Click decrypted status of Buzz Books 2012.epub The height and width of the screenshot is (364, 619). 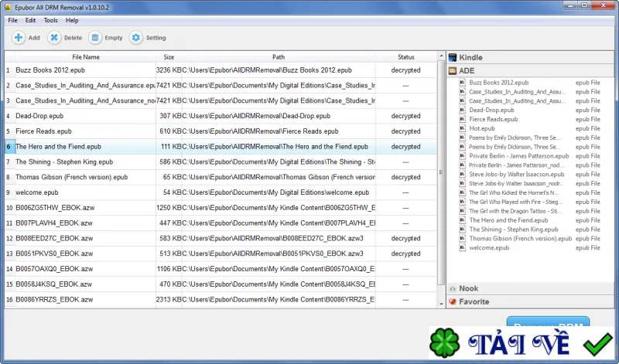tap(405, 70)
